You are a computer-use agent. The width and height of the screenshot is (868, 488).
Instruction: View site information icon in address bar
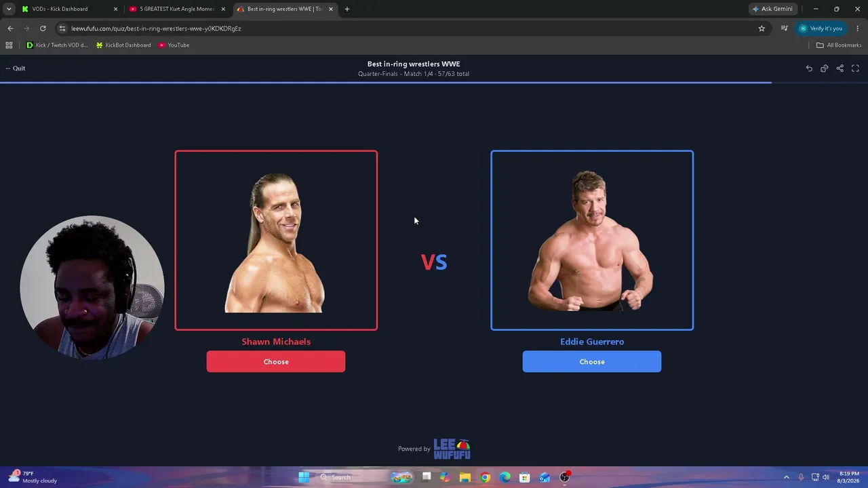pos(62,28)
